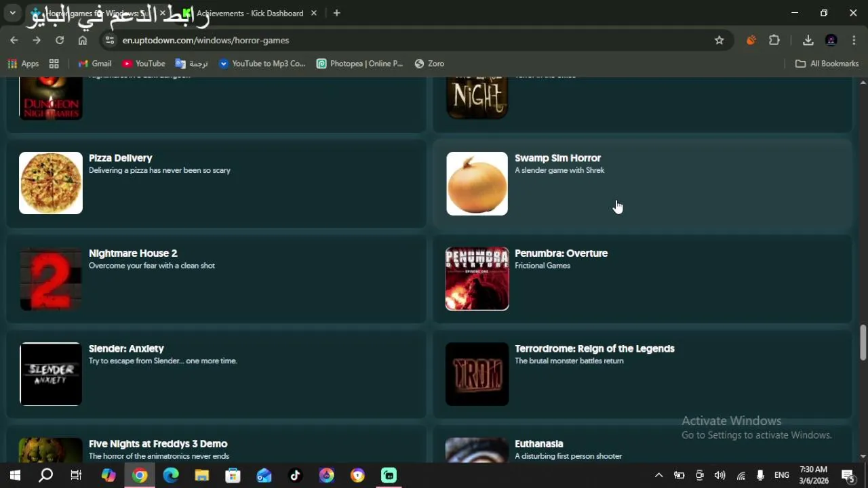The height and width of the screenshot is (488, 868).
Task: Open the Chrome profile avatar
Action: (831, 40)
